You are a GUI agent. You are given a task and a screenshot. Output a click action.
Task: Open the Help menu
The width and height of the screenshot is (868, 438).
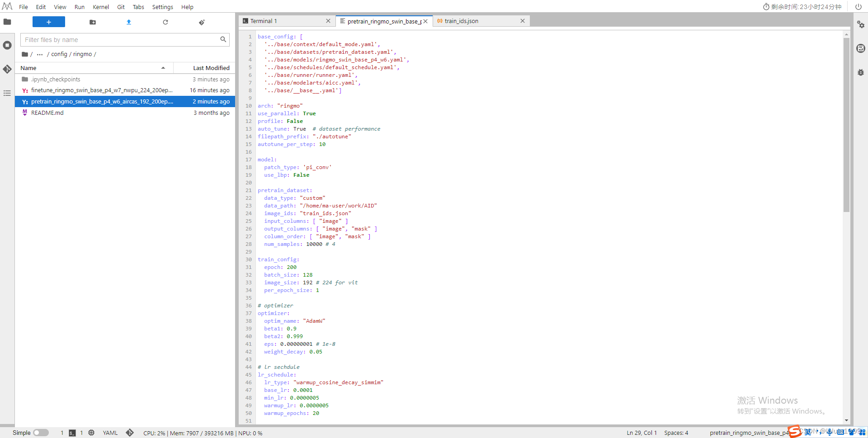click(x=187, y=7)
